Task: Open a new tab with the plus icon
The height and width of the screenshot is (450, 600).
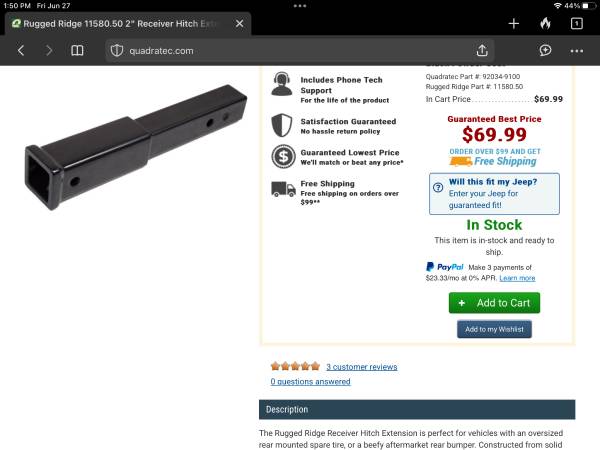Action: click(x=514, y=24)
